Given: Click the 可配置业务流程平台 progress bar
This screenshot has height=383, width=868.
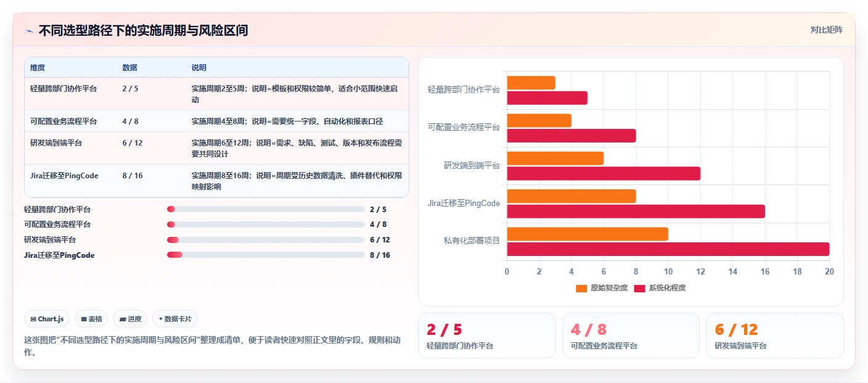Looking at the screenshot, I should (x=266, y=224).
